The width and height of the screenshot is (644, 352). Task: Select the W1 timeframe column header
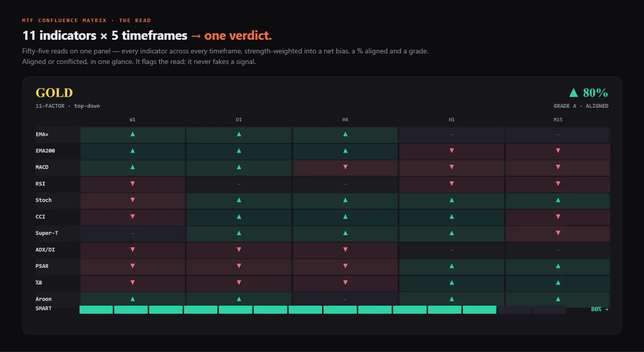132,120
